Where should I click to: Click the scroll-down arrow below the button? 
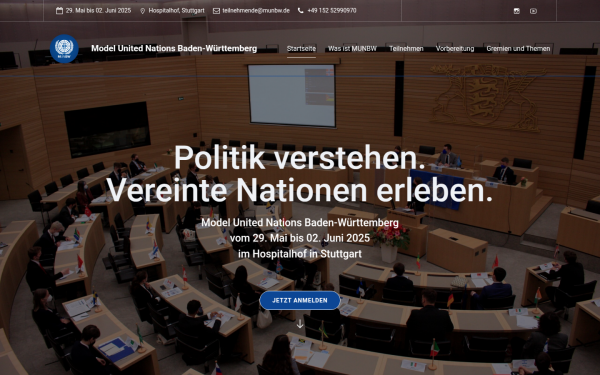point(300,324)
